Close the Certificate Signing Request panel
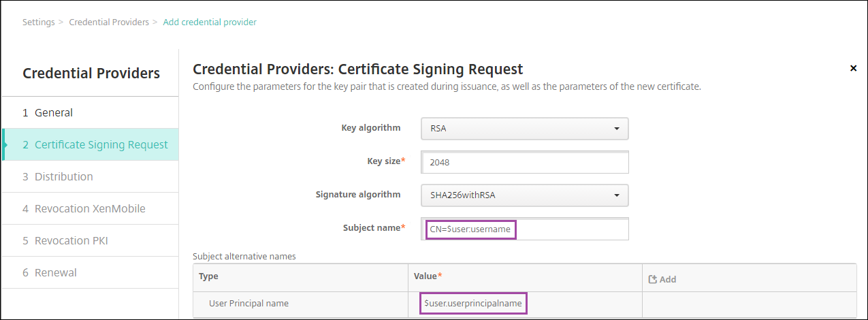Screen dimensions: 868x320 coord(853,68)
